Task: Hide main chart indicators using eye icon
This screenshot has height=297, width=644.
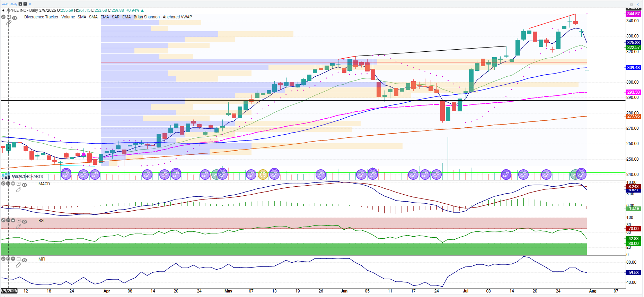Action: point(15,18)
